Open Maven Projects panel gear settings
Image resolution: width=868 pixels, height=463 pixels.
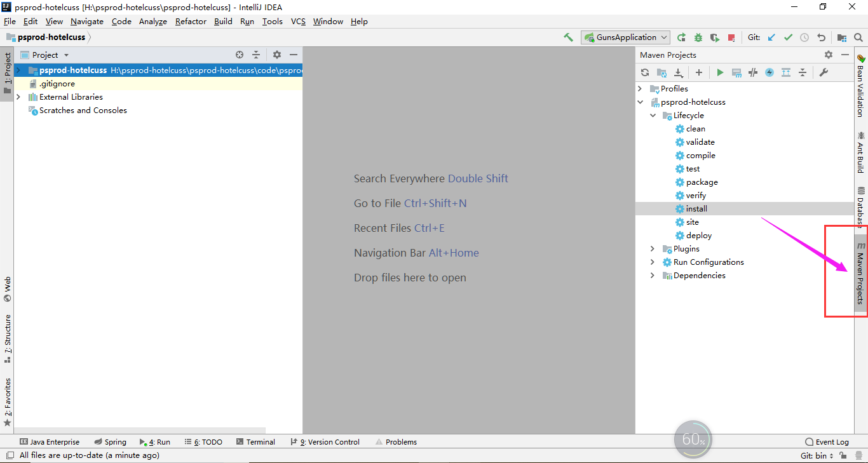click(x=829, y=55)
